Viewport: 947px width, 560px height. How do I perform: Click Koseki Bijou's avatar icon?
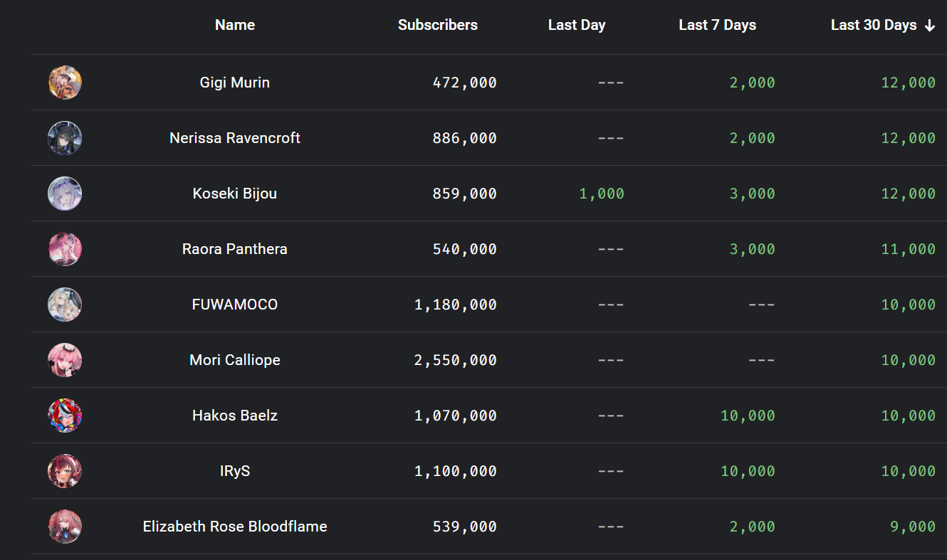(x=65, y=194)
